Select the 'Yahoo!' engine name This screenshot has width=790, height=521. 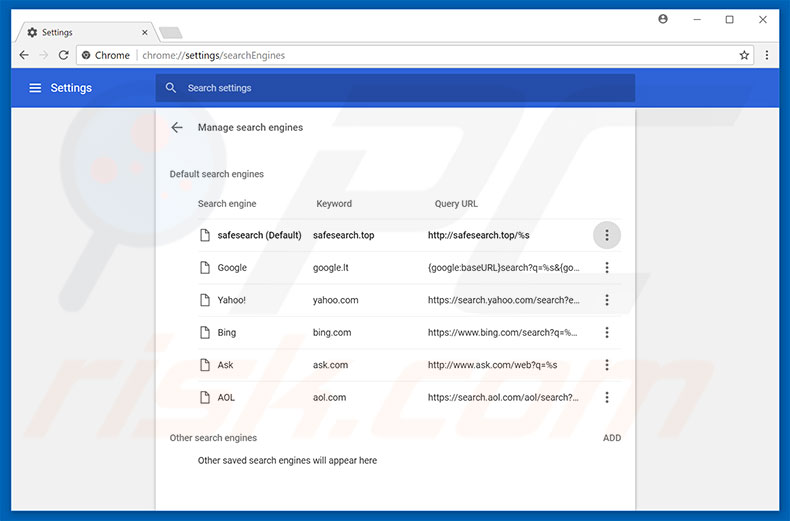pos(232,300)
